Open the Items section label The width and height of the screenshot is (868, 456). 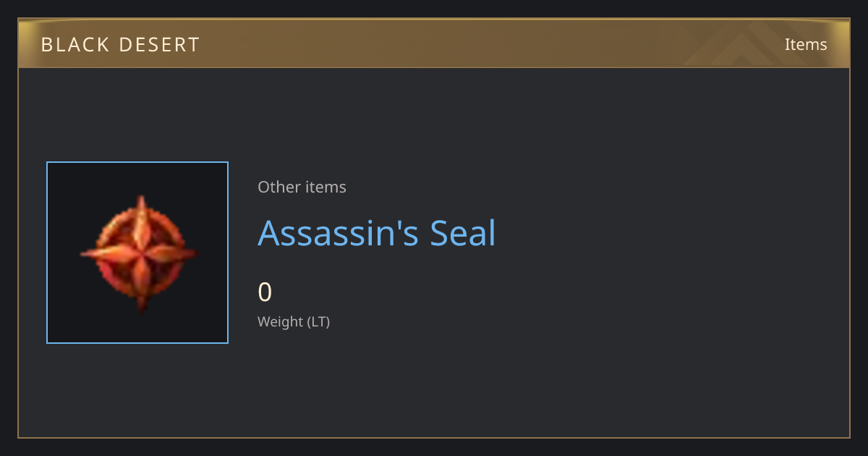coord(806,44)
